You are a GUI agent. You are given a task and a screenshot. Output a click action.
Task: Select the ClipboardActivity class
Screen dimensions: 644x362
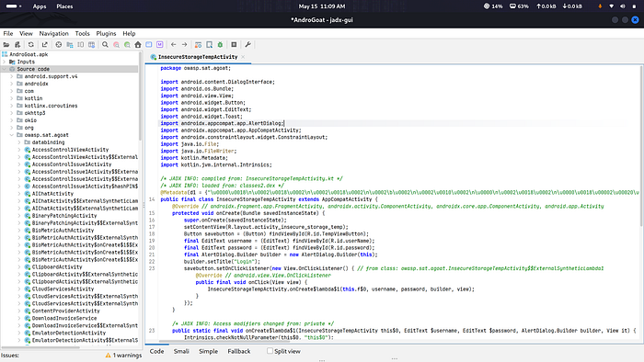[57, 266]
